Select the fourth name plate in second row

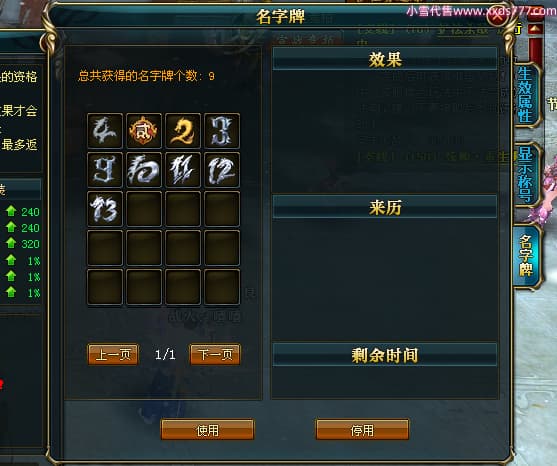[x=222, y=170]
